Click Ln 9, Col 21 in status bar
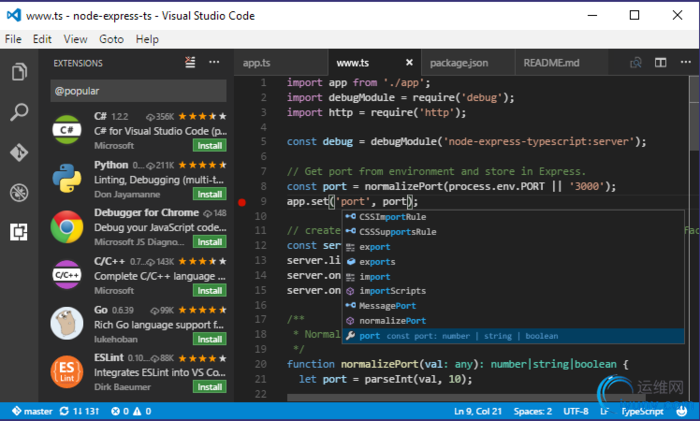The width and height of the screenshot is (700, 421). [478, 411]
